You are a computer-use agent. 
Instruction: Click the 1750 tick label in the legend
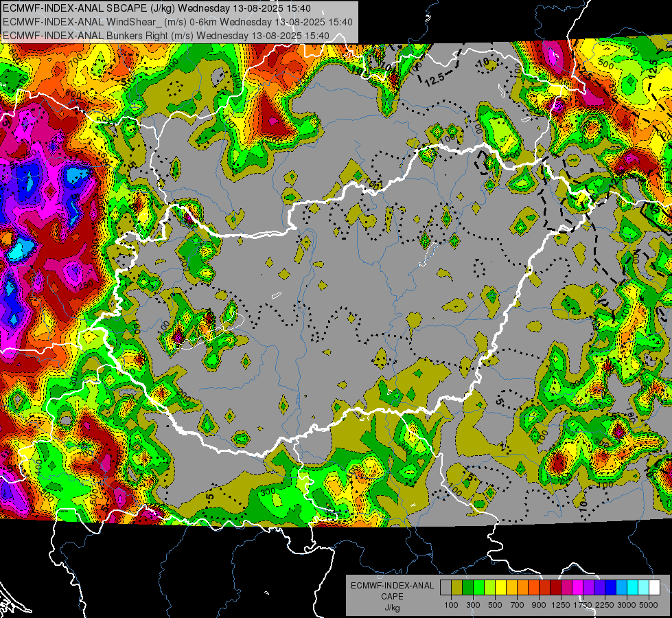[x=583, y=605]
